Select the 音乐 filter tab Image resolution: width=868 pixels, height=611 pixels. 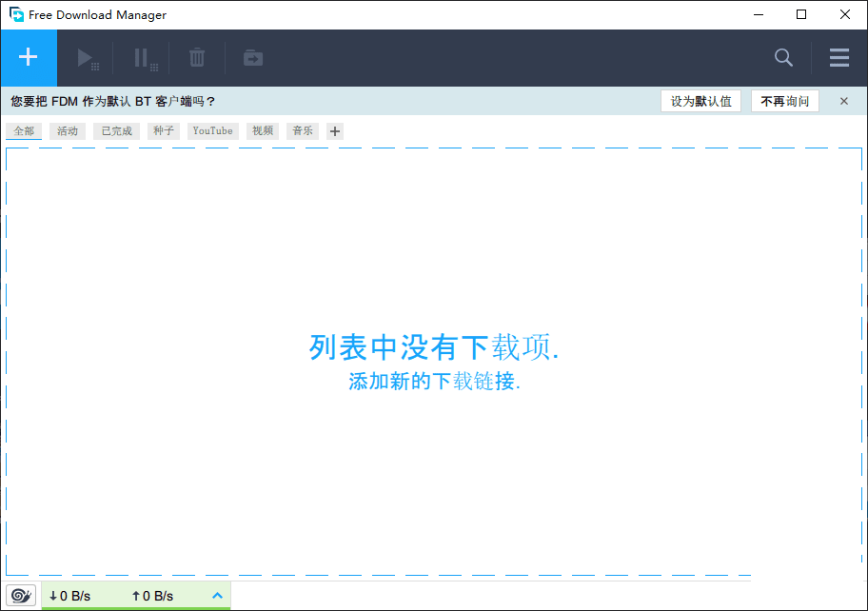pos(303,131)
